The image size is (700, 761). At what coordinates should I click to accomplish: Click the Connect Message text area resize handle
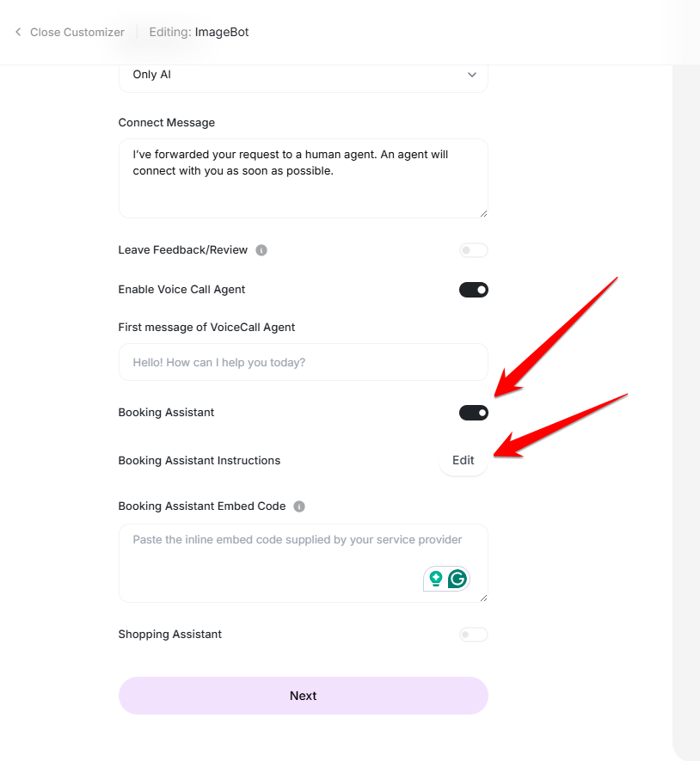[x=483, y=213]
